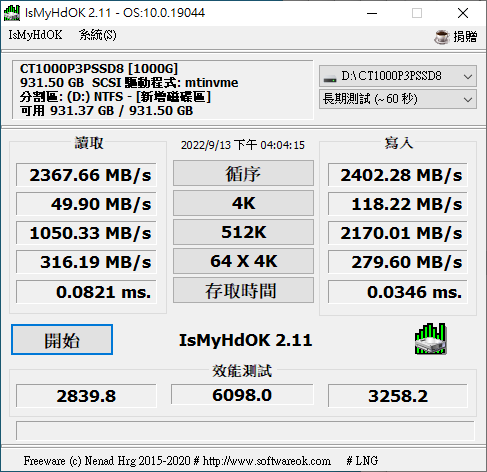Click the CT1000P3PSSD8 [1000G] drive info text
This screenshot has height=472, width=487.
pyautogui.click(x=99, y=69)
